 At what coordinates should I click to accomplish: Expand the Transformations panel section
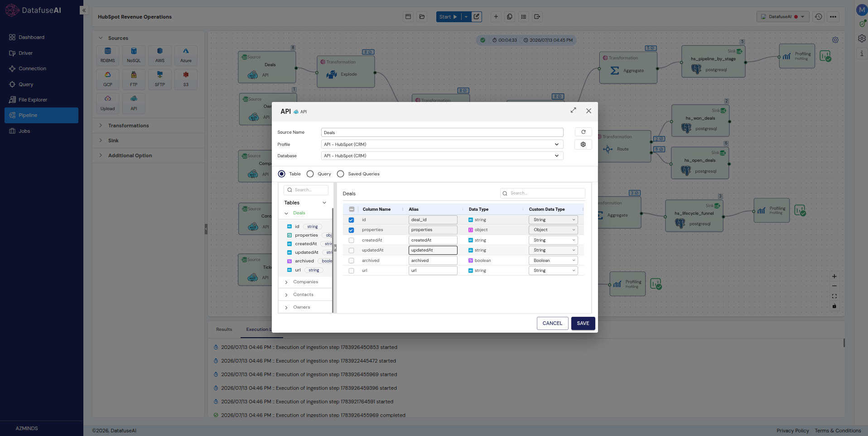(149, 126)
